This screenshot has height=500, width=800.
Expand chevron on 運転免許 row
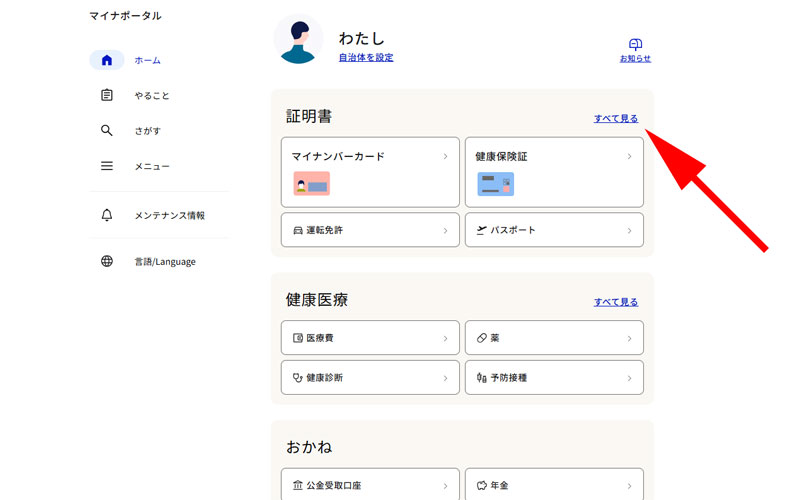pyautogui.click(x=445, y=231)
